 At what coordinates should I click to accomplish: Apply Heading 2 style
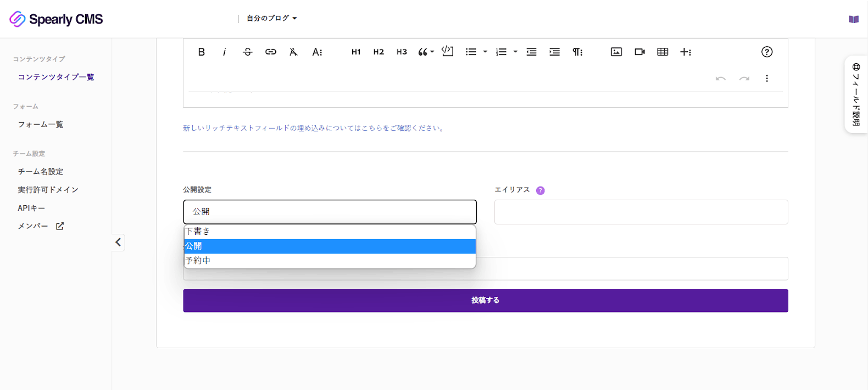(x=379, y=52)
